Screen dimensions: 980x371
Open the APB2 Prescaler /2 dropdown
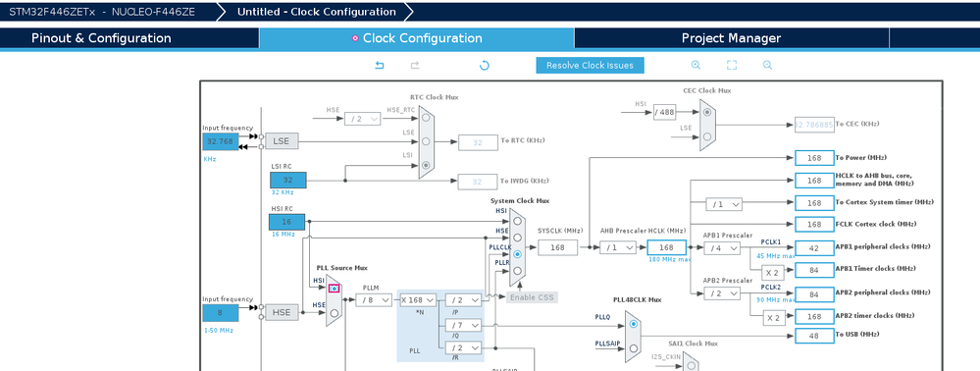pyautogui.click(x=723, y=293)
